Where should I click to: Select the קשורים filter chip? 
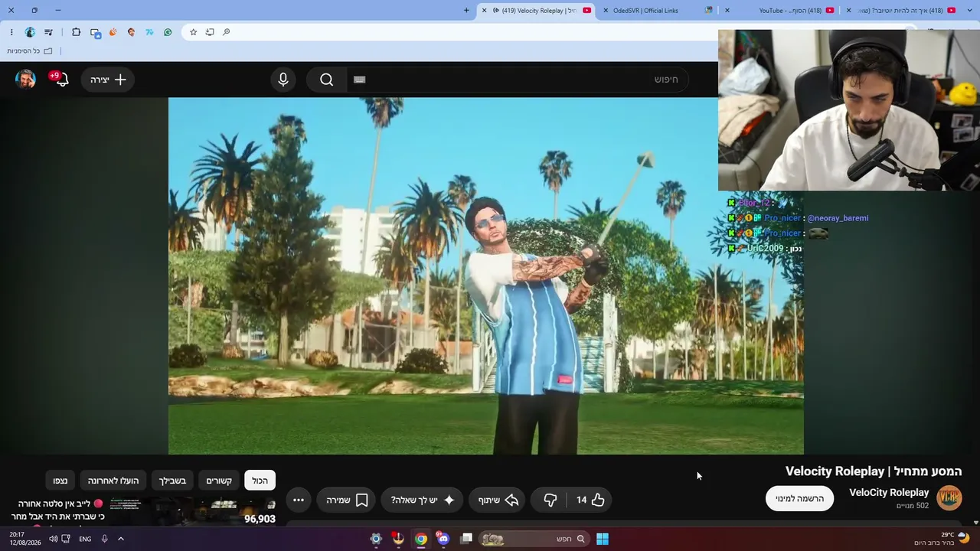[219, 481]
